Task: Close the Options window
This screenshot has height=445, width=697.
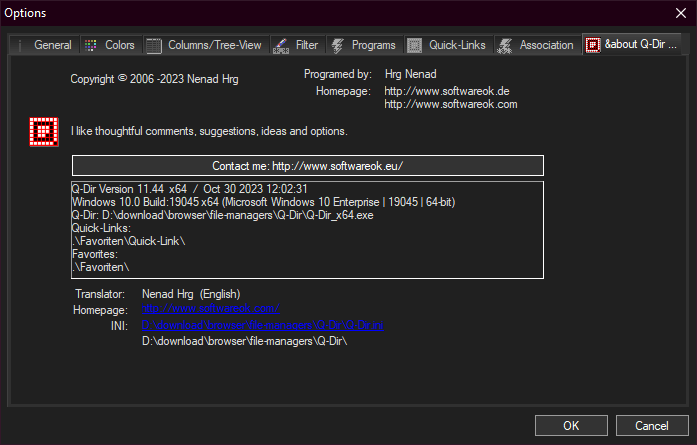Action: point(680,12)
